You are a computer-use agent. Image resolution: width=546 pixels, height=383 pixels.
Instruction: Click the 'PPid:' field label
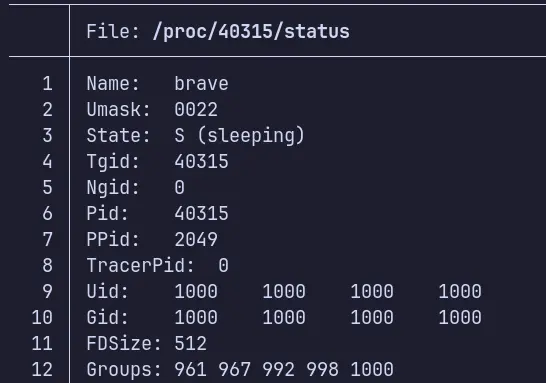coord(113,240)
